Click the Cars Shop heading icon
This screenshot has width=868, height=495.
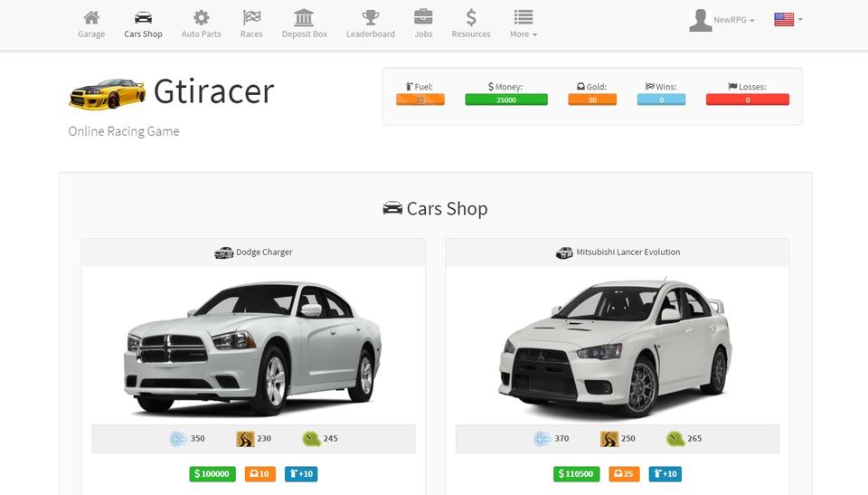coord(392,208)
